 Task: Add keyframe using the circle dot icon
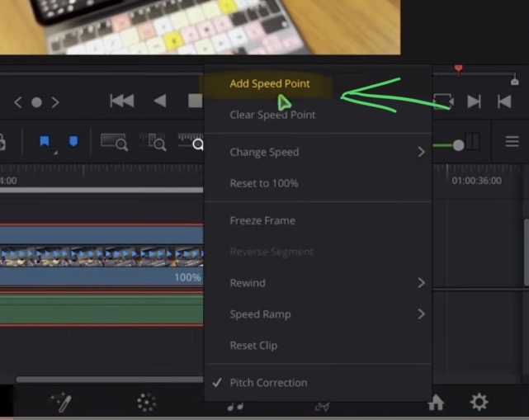(36, 101)
